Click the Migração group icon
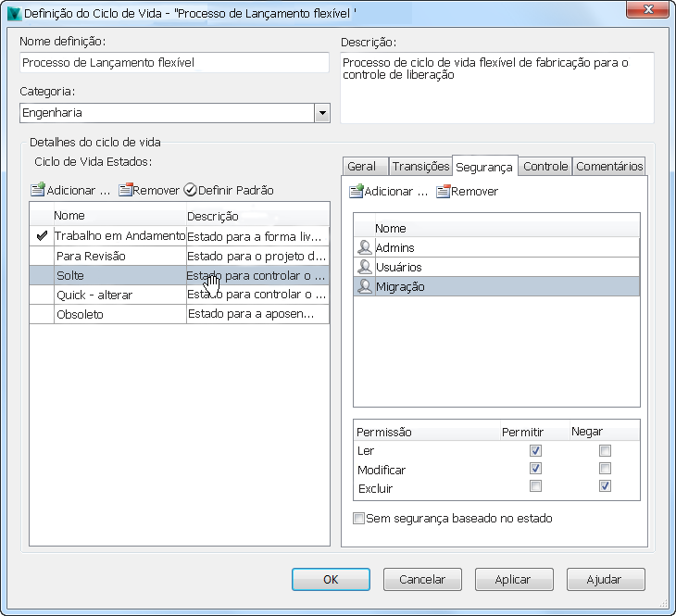Screen dimensions: 676x616 365,286
